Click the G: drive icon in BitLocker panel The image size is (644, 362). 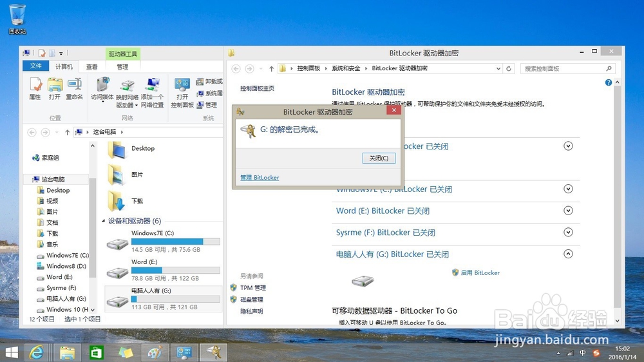point(363,281)
